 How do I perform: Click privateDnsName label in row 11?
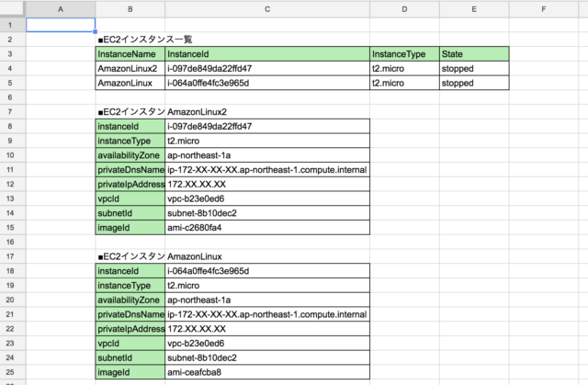click(x=130, y=169)
